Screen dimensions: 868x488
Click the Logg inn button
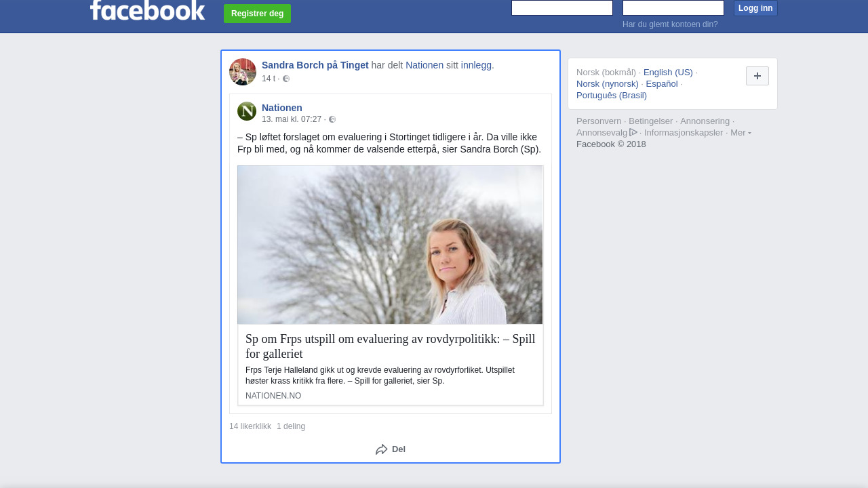point(755,8)
